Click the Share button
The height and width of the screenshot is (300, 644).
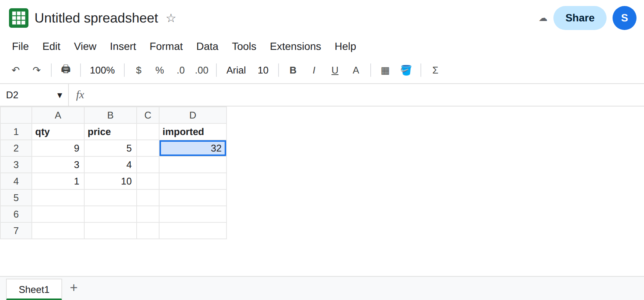(580, 18)
